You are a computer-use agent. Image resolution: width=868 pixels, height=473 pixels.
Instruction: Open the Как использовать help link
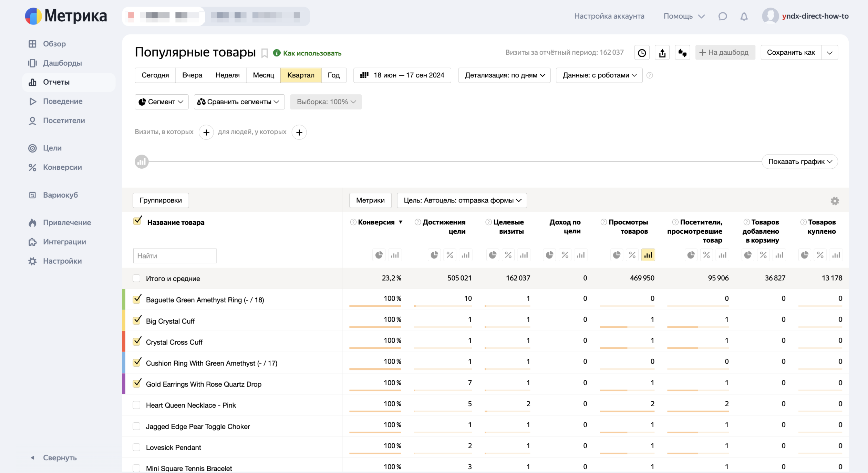click(312, 53)
